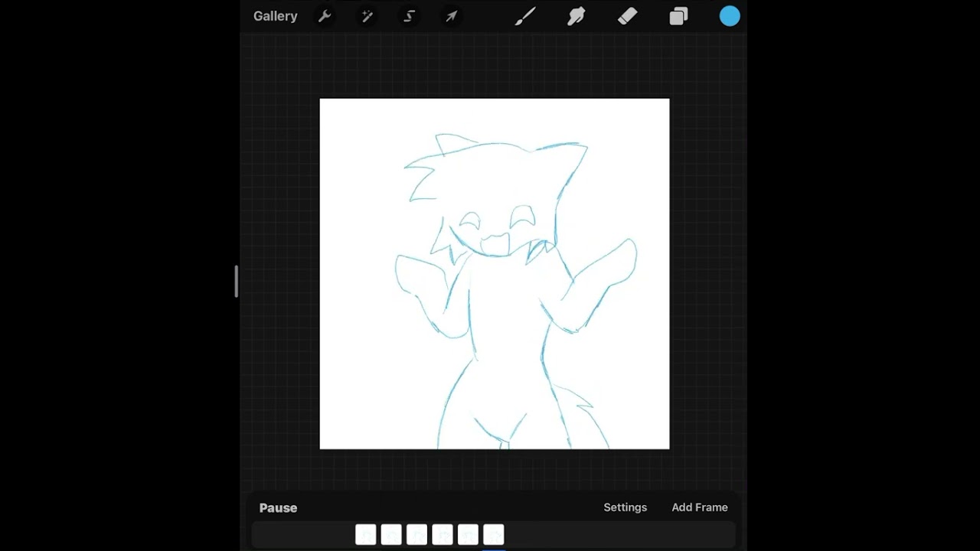The image size is (980, 551).
Task: Select the first frame thumbnail in timeline
Action: [x=366, y=534]
